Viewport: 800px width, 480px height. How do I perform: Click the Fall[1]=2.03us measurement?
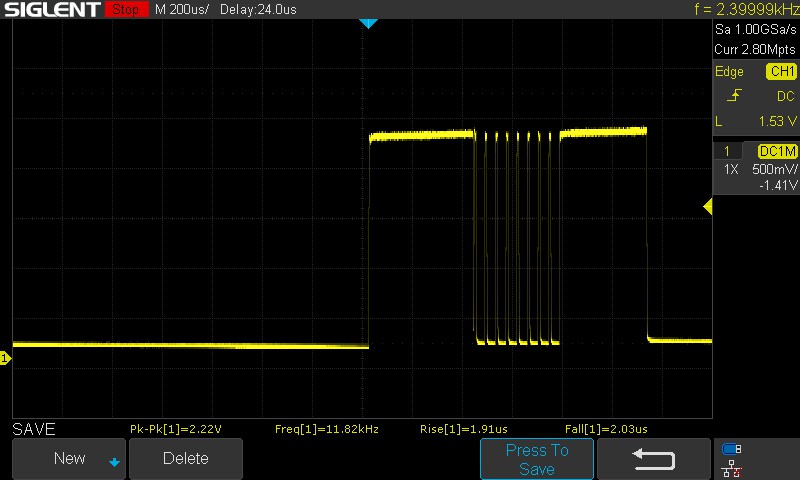pos(606,429)
